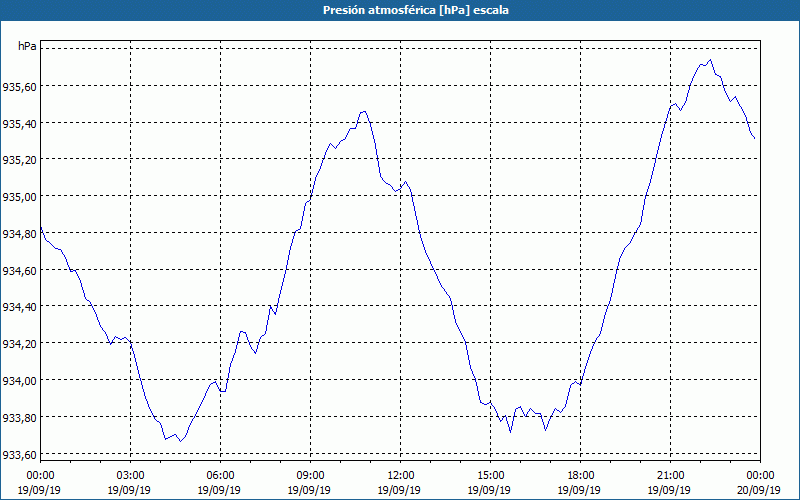Select the 934,20 y-axis label
The image size is (800, 500).
pos(19,344)
